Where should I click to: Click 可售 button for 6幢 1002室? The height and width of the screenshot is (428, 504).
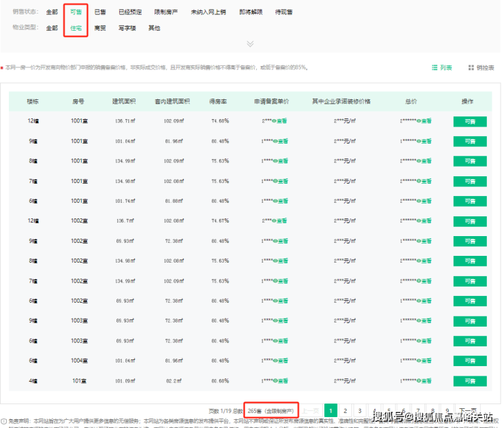point(470,301)
